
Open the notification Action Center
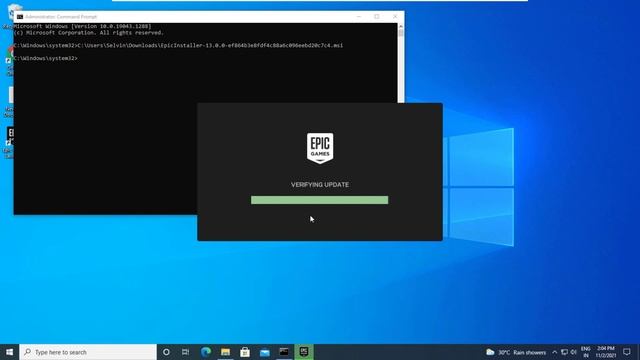point(627,352)
